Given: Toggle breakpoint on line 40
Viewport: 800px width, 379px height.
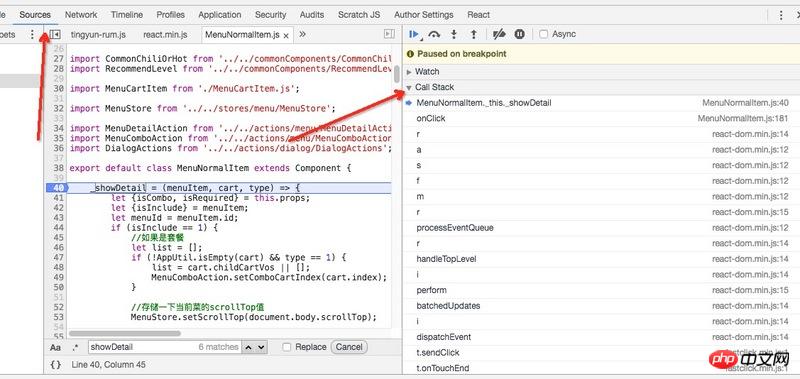Looking at the screenshot, I should [x=57, y=188].
